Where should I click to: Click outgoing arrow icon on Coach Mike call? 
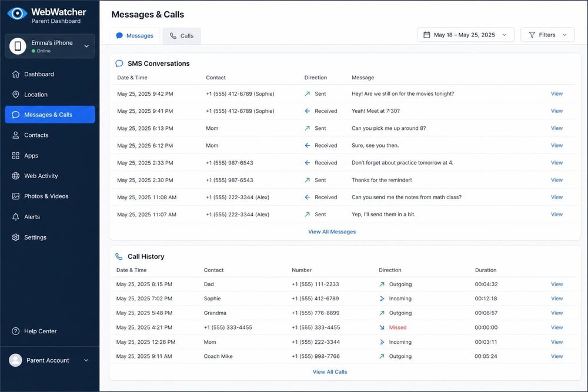coord(382,356)
